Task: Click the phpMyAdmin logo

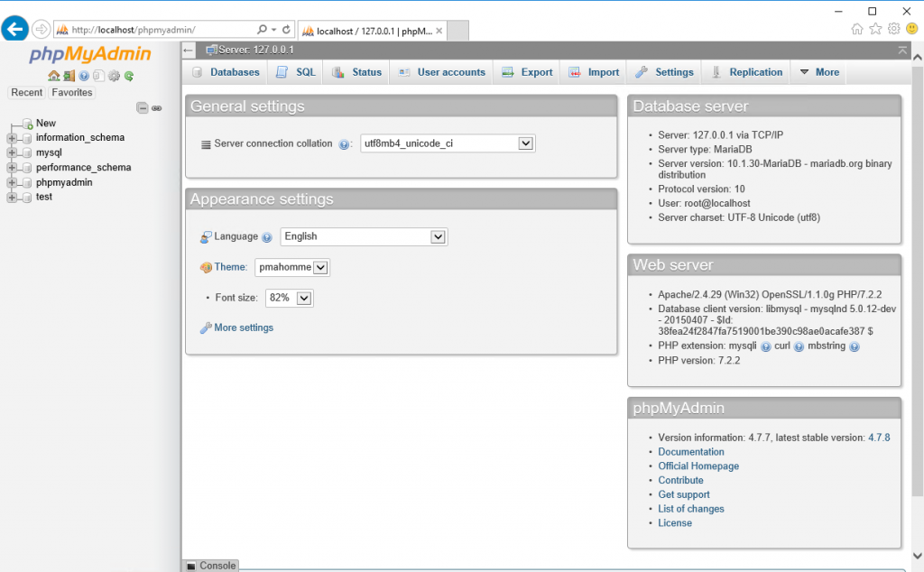Action: [90, 54]
